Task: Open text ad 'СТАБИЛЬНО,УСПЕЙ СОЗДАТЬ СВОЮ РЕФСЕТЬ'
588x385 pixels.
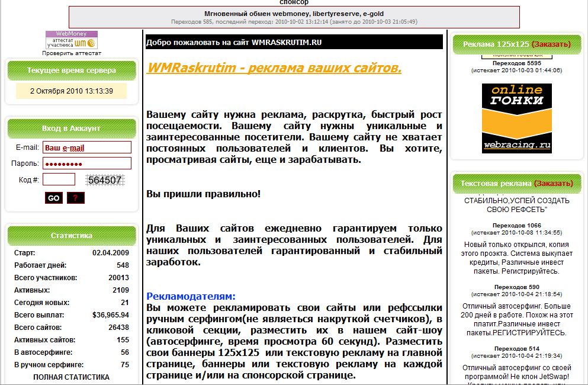Action: pos(516,205)
